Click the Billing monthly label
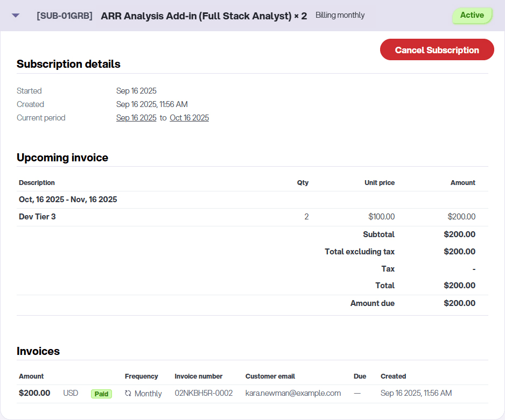This screenshot has height=420, width=505. click(x=340, y=15)
